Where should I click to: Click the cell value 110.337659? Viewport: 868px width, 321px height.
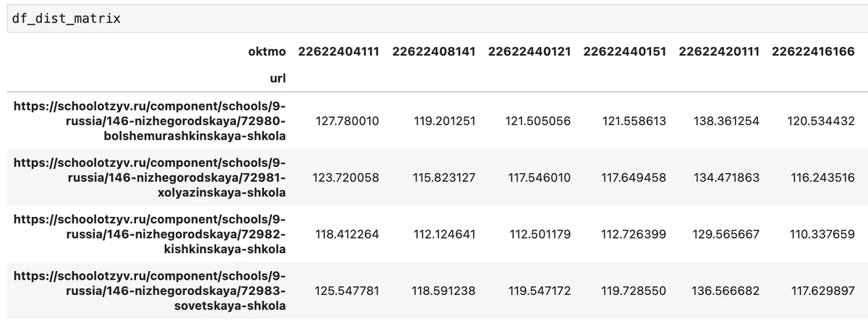[x=823, y=234]
